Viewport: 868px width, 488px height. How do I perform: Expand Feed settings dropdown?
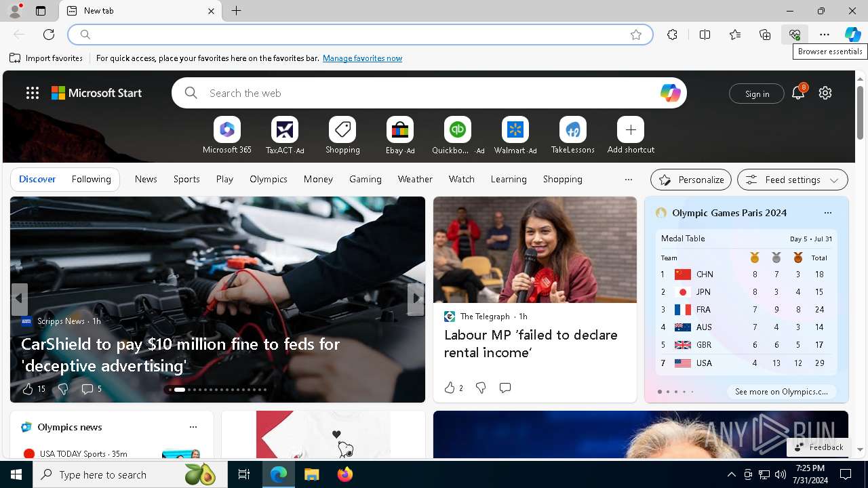tap(793, 180)
